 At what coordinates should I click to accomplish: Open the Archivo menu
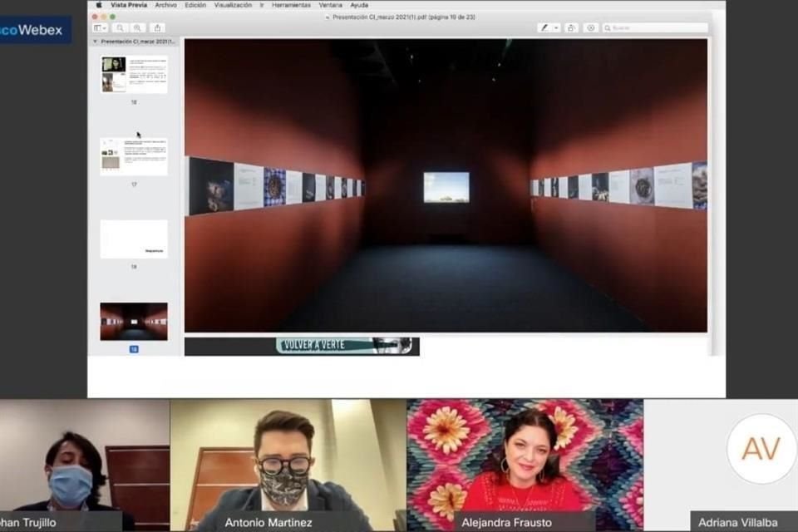(x=165, y=5)
